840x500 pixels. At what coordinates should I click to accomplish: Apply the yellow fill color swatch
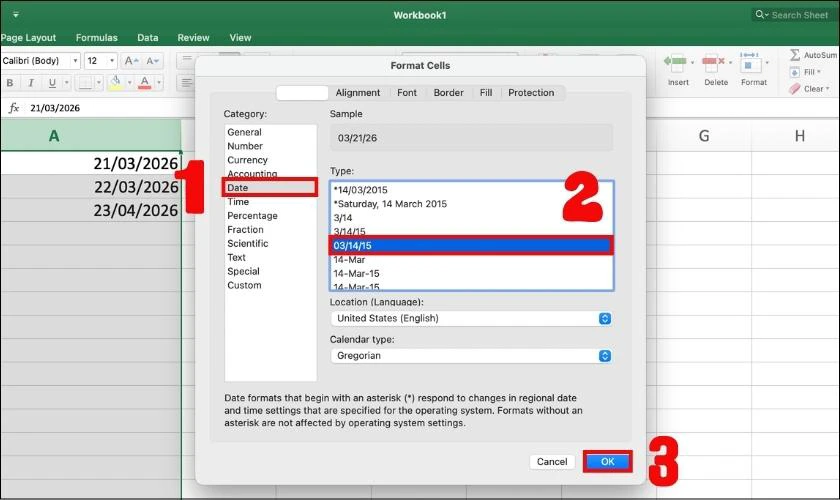click(115, 83)
